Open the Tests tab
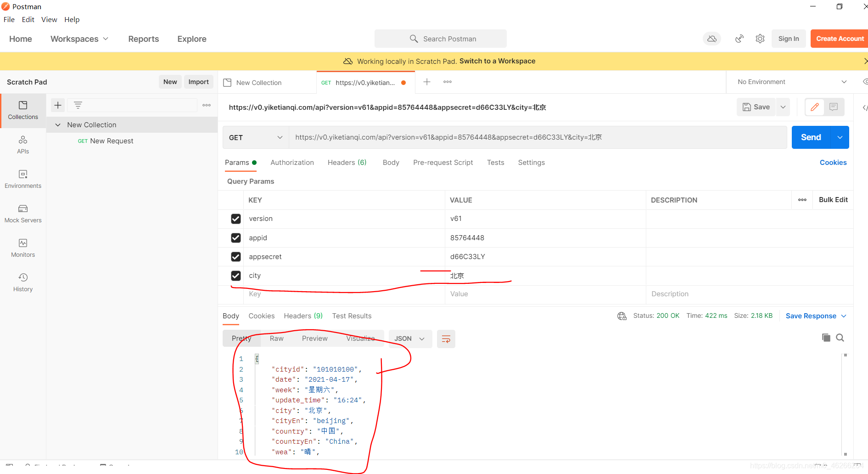This screenshot has width=868, height=474. tap(496, 163)
